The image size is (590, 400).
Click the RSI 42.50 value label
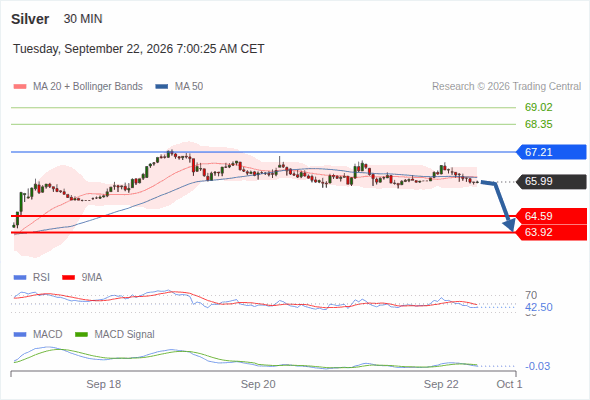coord(538,307)
